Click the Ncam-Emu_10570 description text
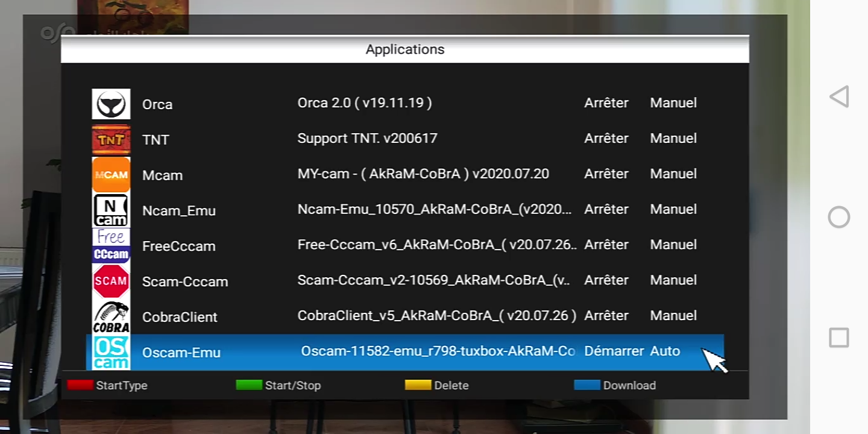868x434 pixels. pyautogui.click(x=435, y=210)
